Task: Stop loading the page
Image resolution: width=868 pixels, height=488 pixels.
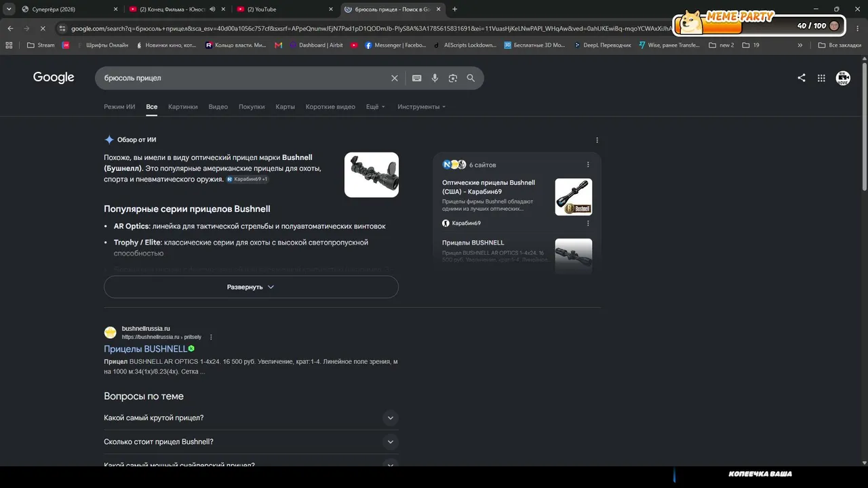Action: pyautogui.click(x=42, y=28)
